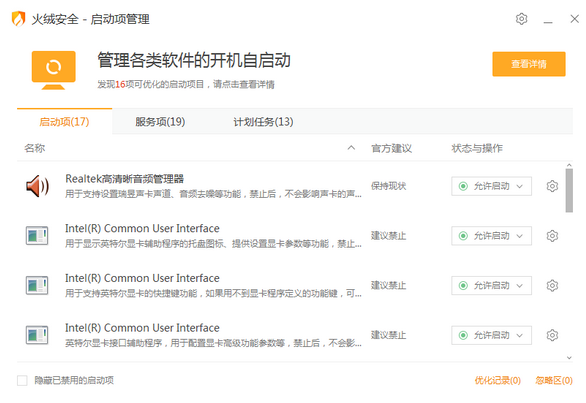Expand 允许启动 dropdown for last Intel entry
586x403 pixels.
491,335
